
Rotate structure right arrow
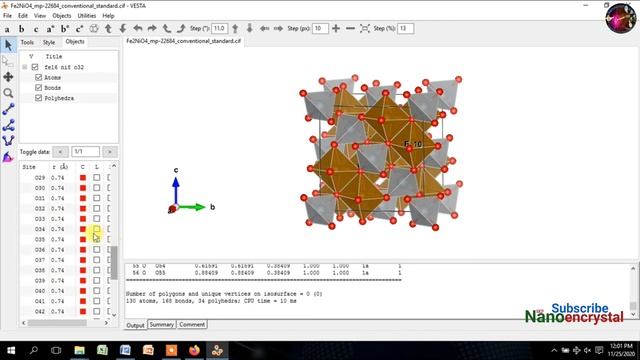[152, 29]
